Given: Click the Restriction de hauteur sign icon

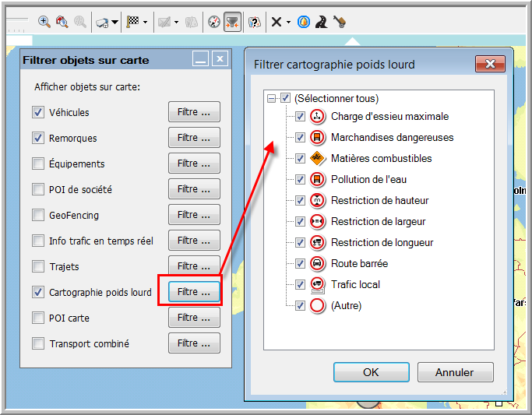Looking at the screenshot, I should coord(317,200).
